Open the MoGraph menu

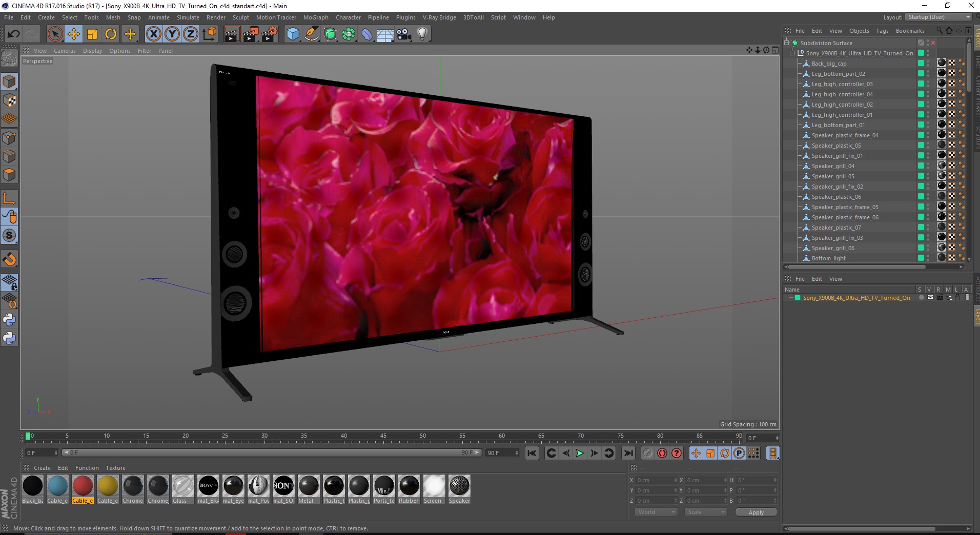click(316, 17)
